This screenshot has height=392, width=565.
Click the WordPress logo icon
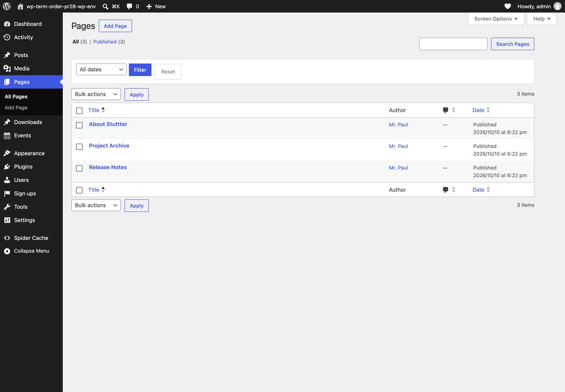click(7, 6)
